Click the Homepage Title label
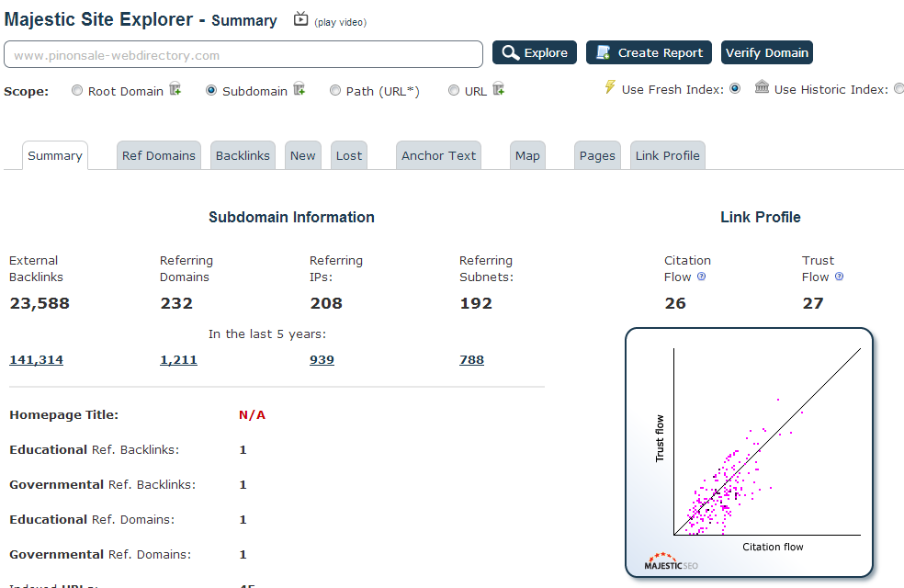The image size is (904, 588). tap(64, 415)
